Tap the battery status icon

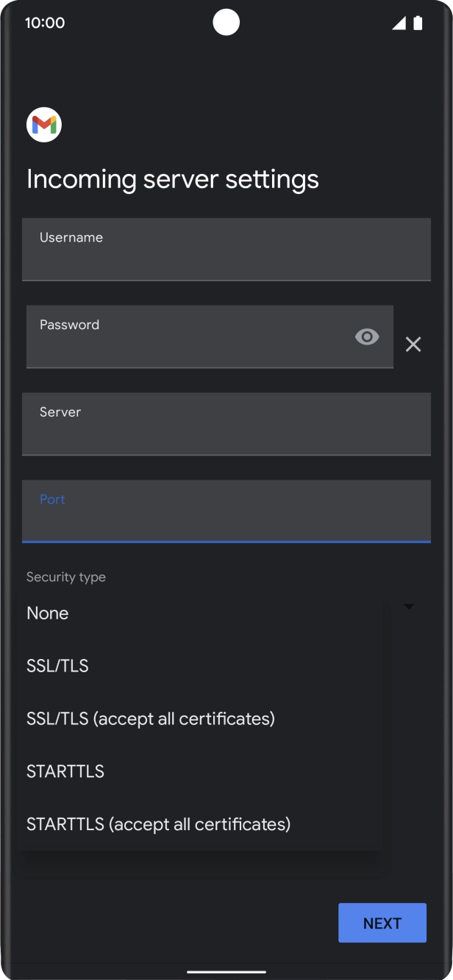coord(418,23)
